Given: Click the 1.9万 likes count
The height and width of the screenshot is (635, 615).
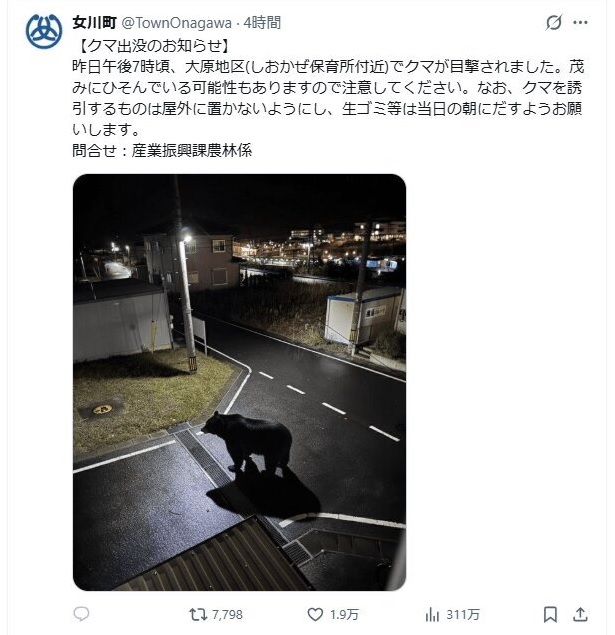Looking at the screenshot, I should coord(344,615).
